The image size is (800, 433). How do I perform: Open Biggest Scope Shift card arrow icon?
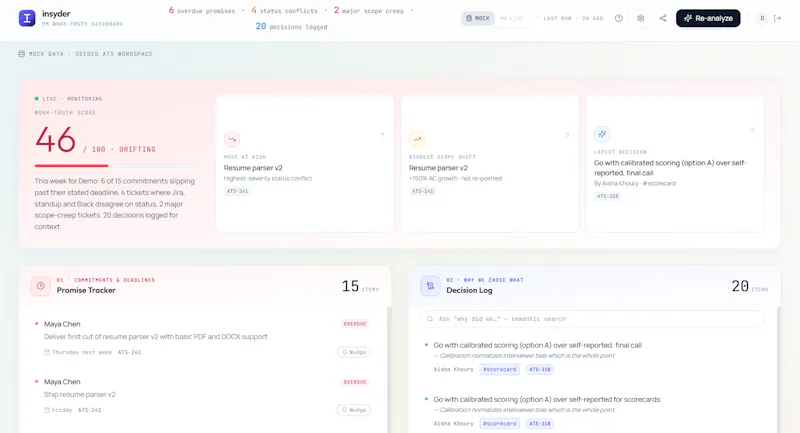click(567, 135)
